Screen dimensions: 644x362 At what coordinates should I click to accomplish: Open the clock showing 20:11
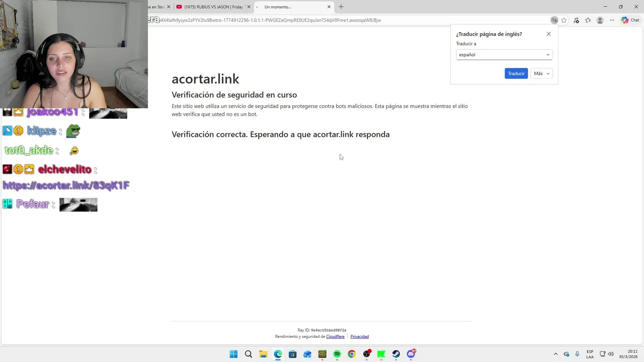[x=628, y=354]
